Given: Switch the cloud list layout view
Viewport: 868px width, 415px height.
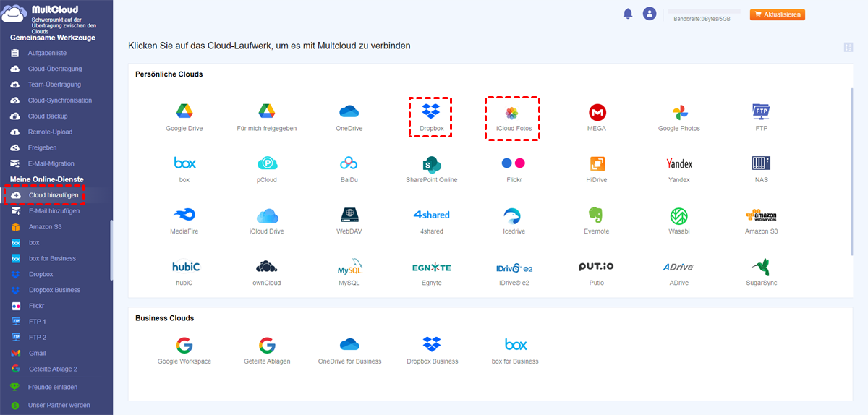Looking at the screenshot, I should point(848,47).
